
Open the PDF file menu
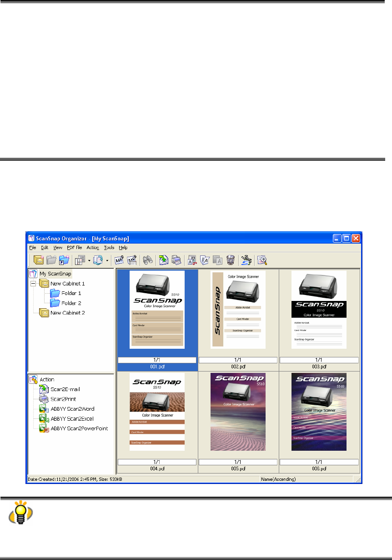coord(75,248)
